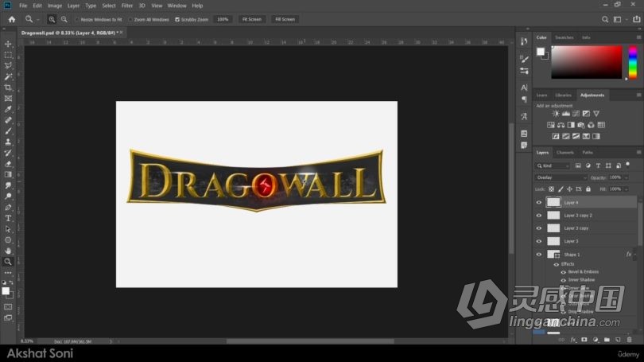Click the Delete layer trash icon
This screenshot has height=362, width=644.
coord(629,340)
